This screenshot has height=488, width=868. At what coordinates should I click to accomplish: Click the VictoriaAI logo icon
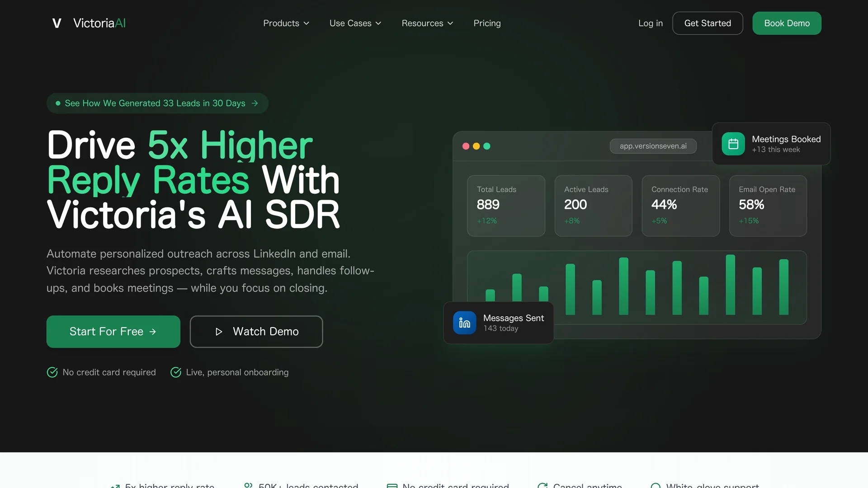coord(57,23)
